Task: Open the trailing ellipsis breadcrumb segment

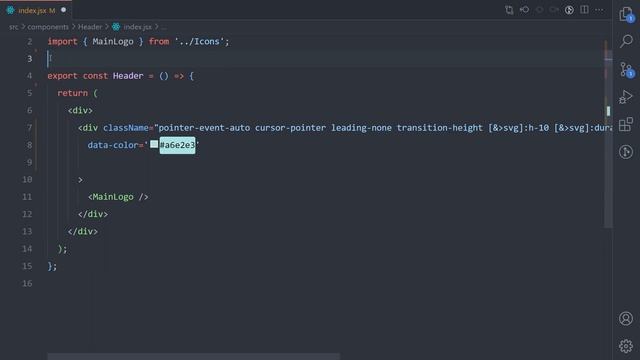Action: (x=164, y=28)
